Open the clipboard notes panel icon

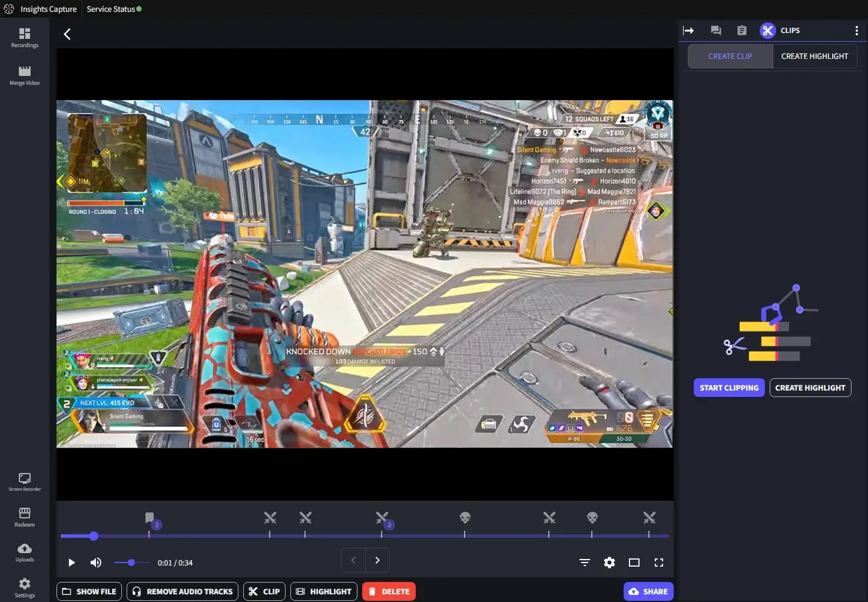(741, 30)
